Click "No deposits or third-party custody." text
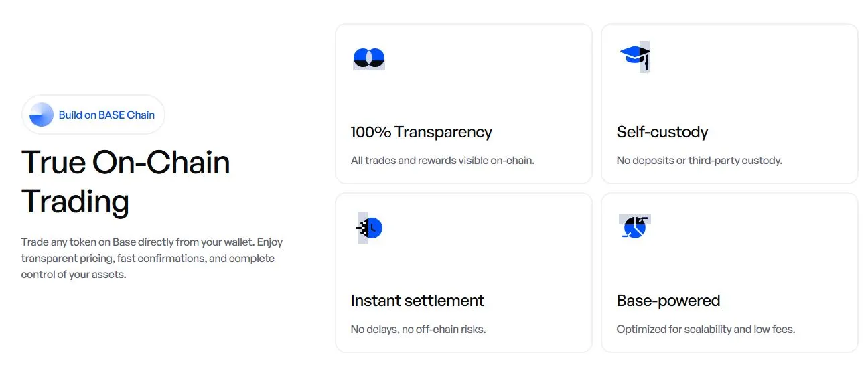This screenshot has height=365, width=868. coord(699,161)
